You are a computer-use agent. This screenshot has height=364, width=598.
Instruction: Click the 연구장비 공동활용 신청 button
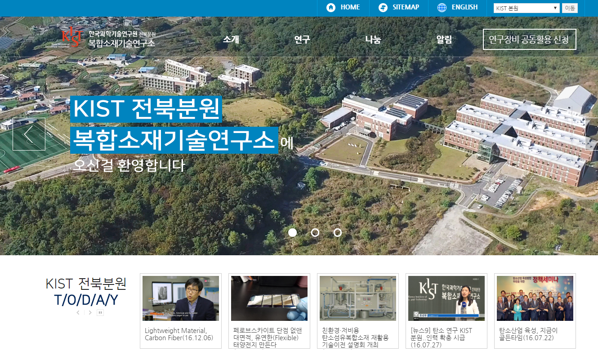[x=529, y=39]
